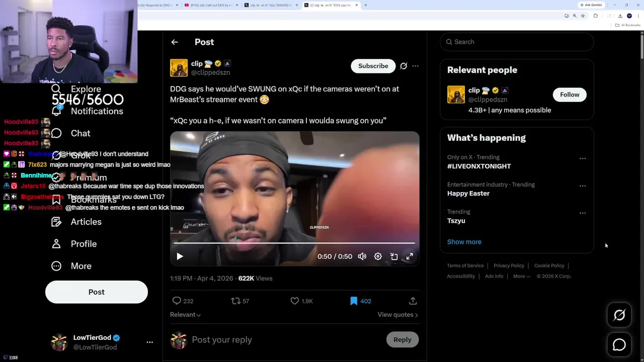Open Accessibility footer link
The height and width of the screenshot is (362, 644).
click(461, 276)
